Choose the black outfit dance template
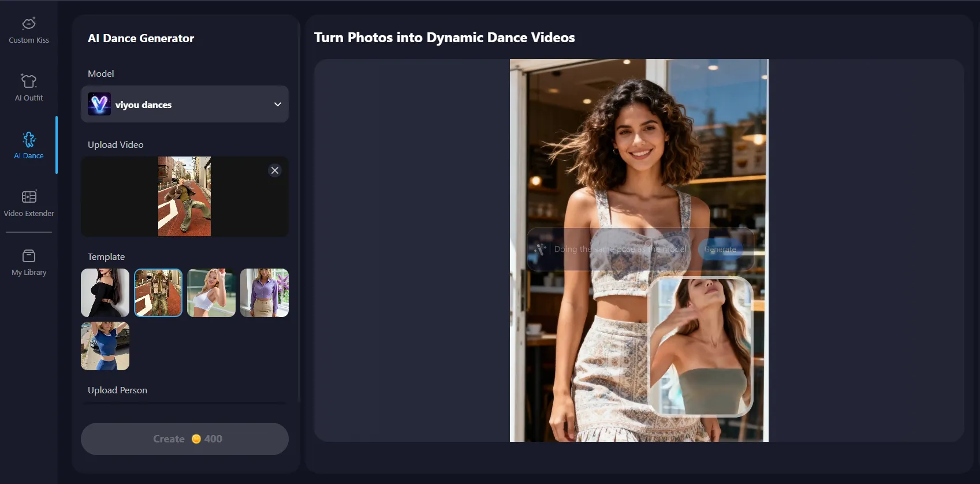 [105, 293]
